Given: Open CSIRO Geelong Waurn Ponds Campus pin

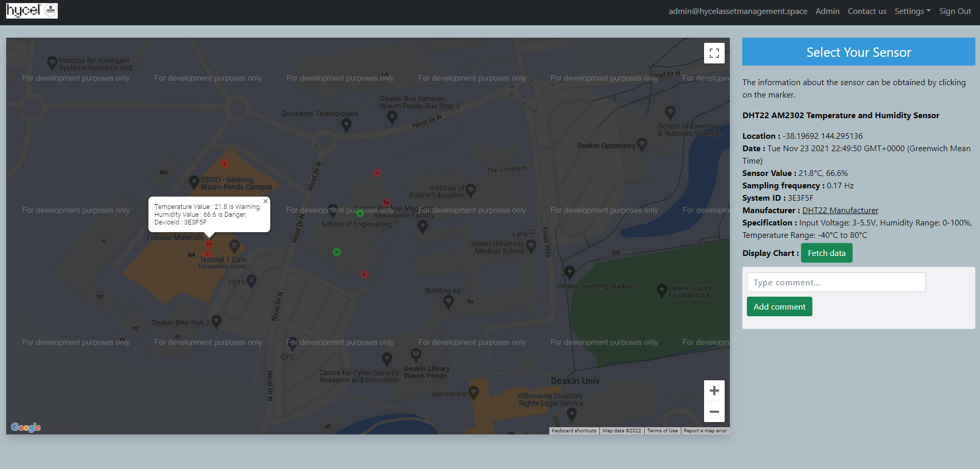Looking at the screenshot, I should point(194,182).
